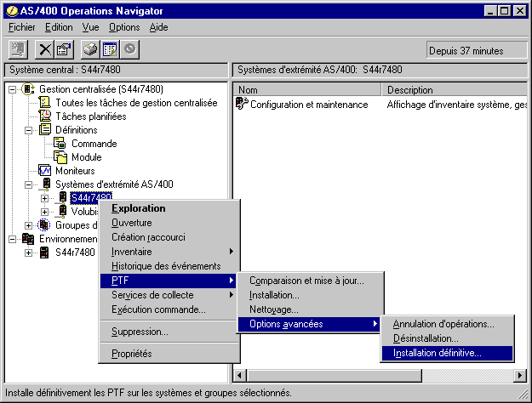The height and width of the screenshot is (403, 532).
Task: Open the Inventaire submenu
Action: click(169, 252)
